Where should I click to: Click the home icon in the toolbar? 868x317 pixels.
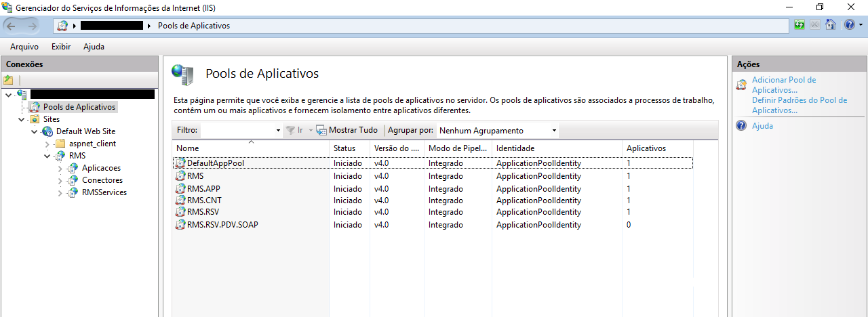click(830, 26)
